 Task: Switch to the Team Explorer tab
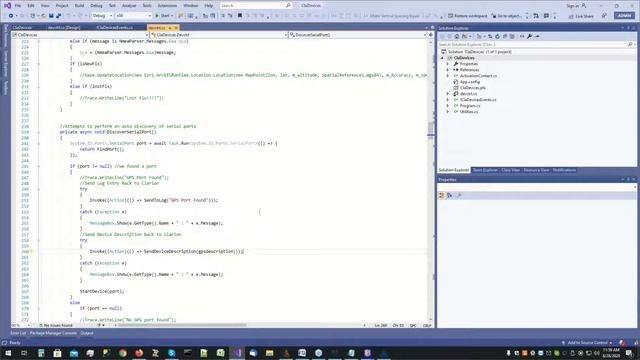(485, 170)
